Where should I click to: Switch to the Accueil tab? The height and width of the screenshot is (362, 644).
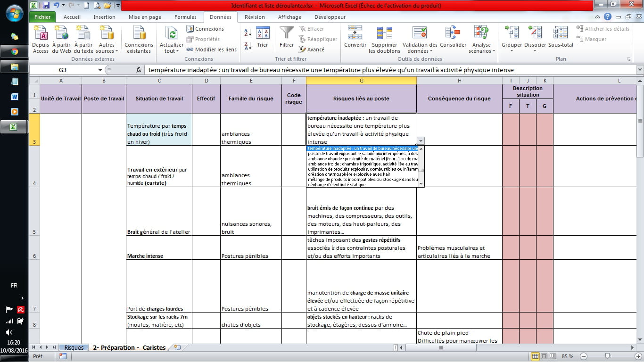pos(72,17)
